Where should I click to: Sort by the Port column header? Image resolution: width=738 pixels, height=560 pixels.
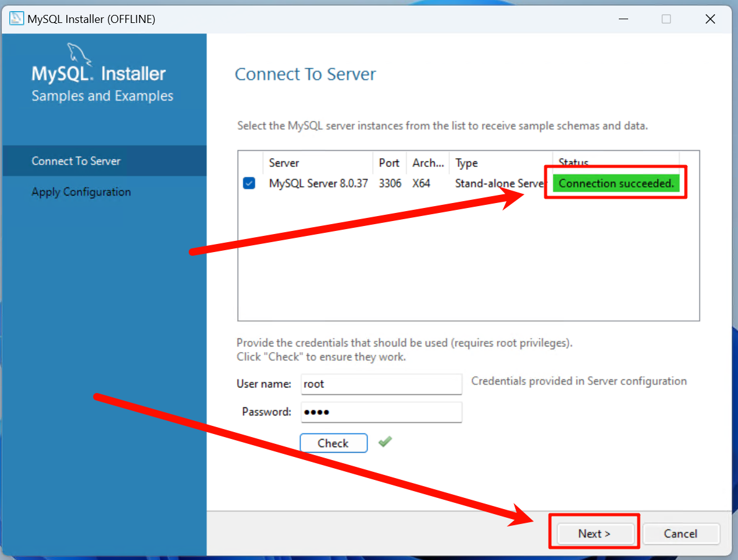389,163
